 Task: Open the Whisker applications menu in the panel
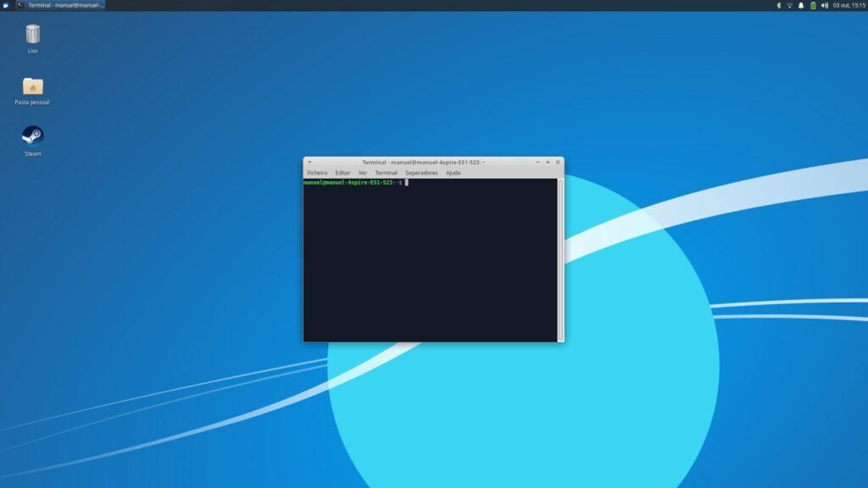[6, 5]
